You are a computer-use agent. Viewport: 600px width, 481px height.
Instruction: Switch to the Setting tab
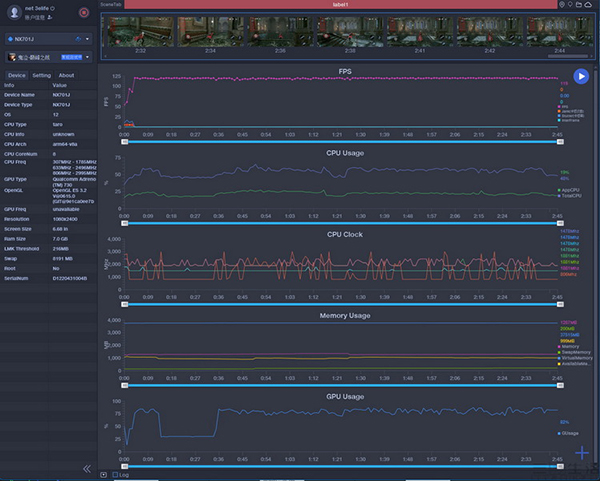pyautogui.click(x=41, y=75)
